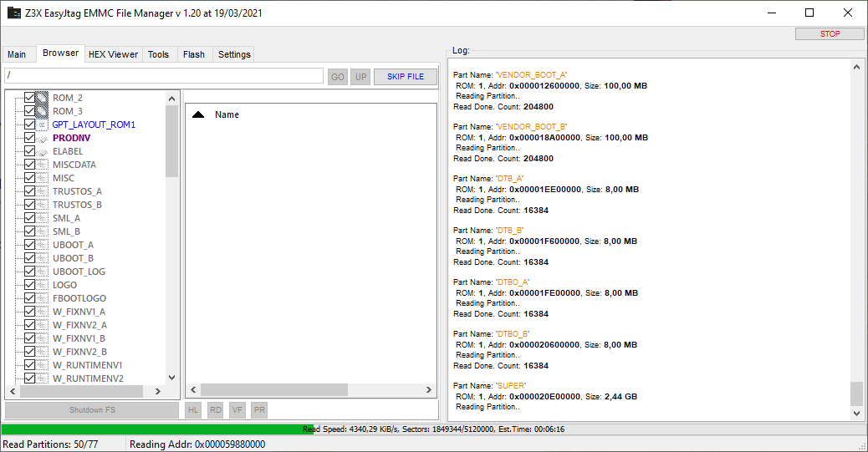Uncheck the ROM_3 checkbox
Screen dimensions: 868x452
coord(29,110)
